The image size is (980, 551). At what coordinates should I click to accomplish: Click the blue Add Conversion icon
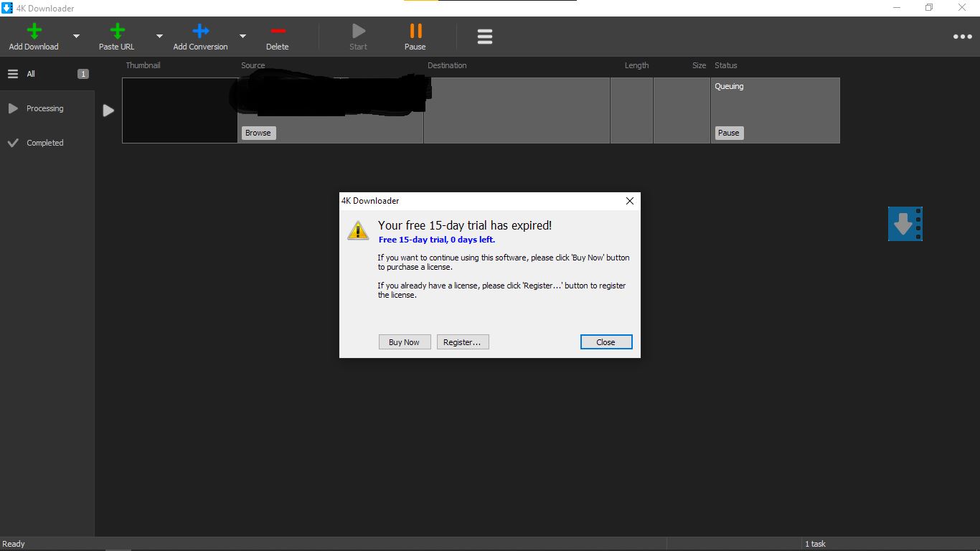click(200, 32)
